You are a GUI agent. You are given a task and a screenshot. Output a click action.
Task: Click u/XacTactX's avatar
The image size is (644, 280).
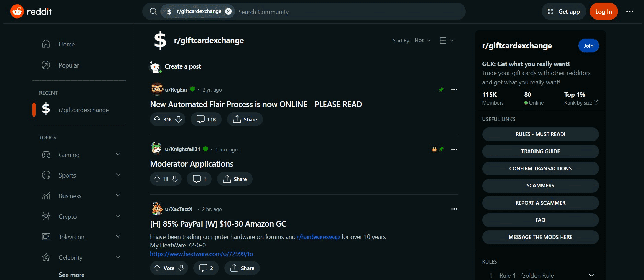pos(157,208)
